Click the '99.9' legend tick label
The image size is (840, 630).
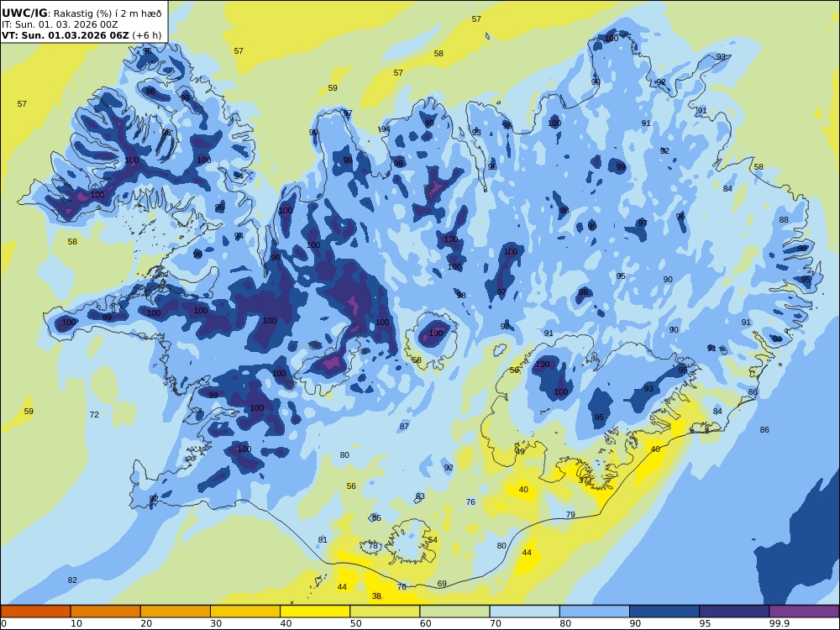[779, 623]
